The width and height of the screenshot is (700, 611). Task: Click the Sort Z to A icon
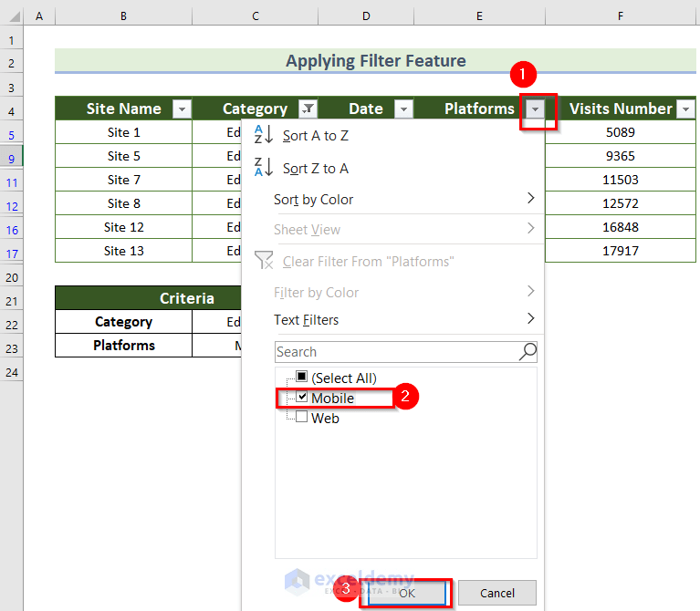(x=264, y=167)
